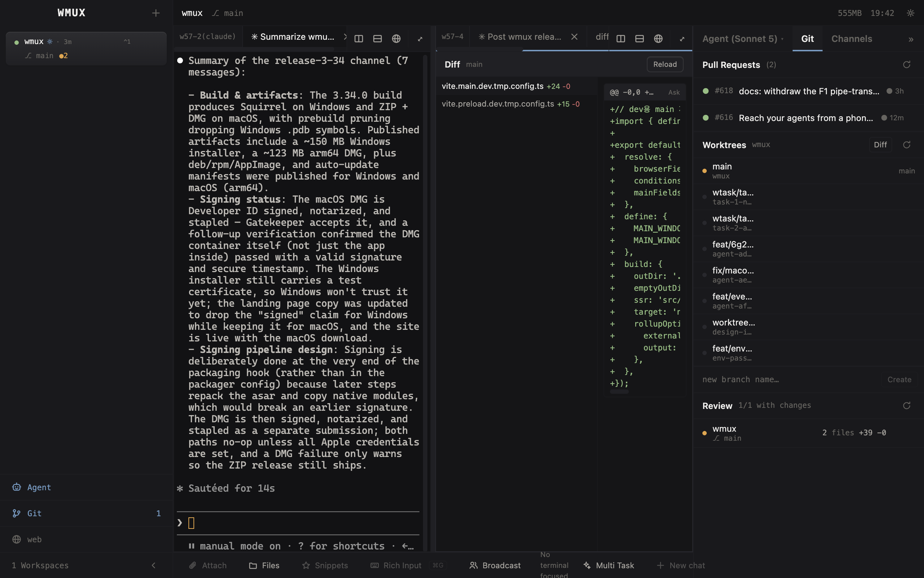Open browser globe icon in left pane
The height and width of the screenshot is (578, 924).
(x=396, y=39)
